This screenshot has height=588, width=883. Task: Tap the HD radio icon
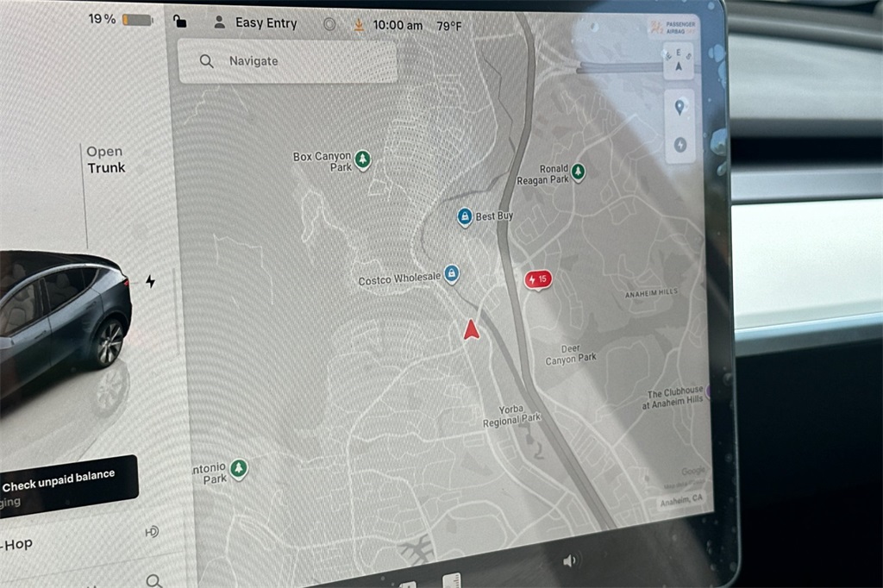point(152,532)
